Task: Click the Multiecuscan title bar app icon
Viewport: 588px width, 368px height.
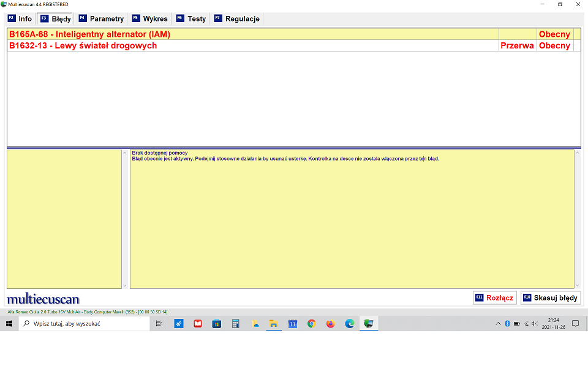Action: (4, 4)
